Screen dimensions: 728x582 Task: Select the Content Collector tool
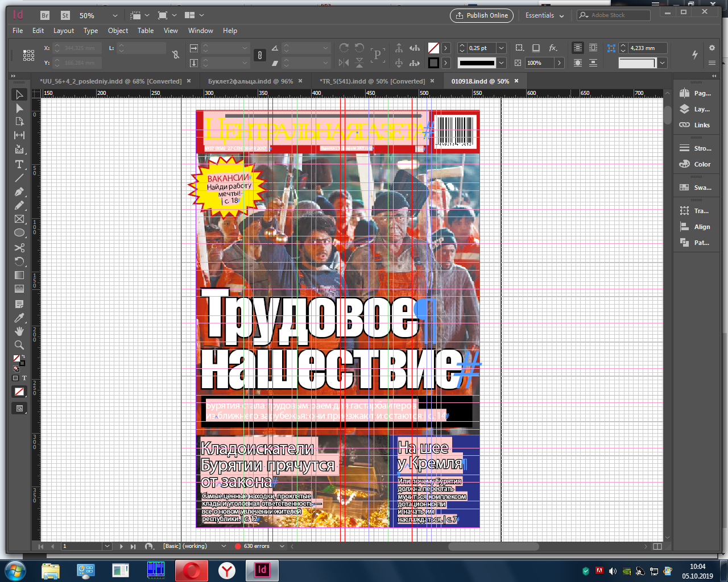19,149
